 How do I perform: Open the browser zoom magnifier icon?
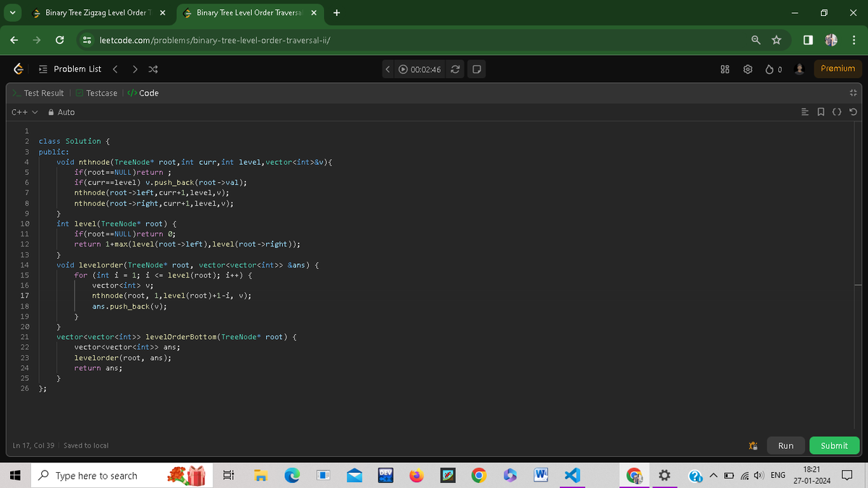pyautogui.click(x=755, y=40)
